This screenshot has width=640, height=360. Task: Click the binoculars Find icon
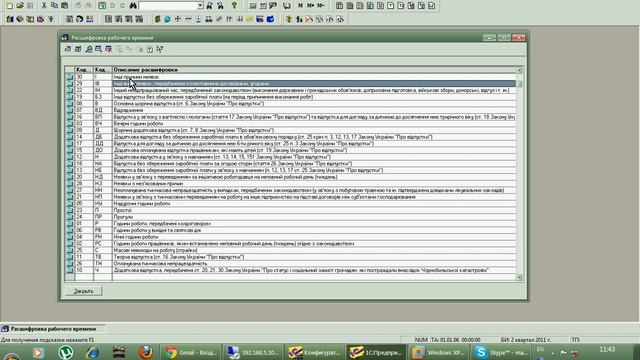(133, 6)
